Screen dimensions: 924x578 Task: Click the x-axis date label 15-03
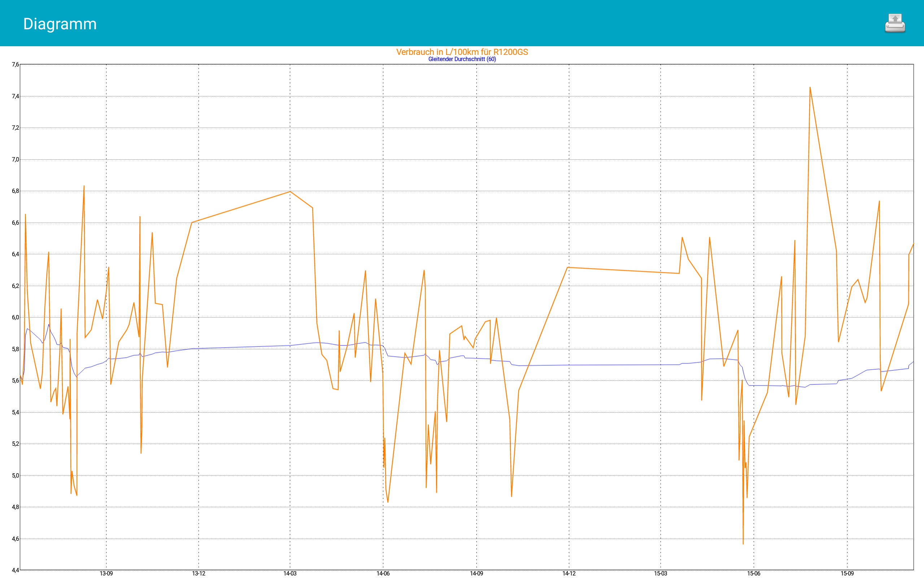661,573
